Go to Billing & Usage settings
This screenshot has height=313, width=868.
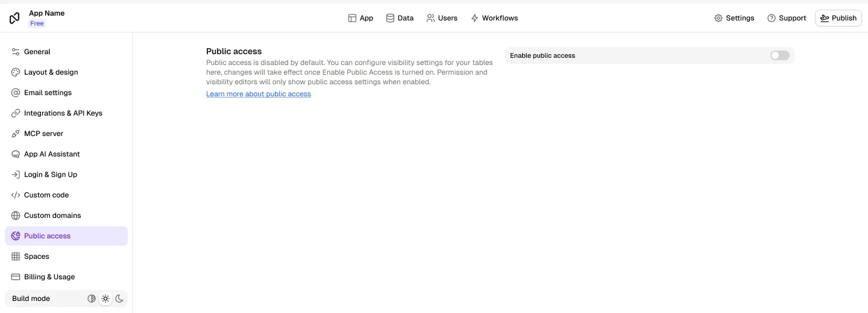(66, 277)
